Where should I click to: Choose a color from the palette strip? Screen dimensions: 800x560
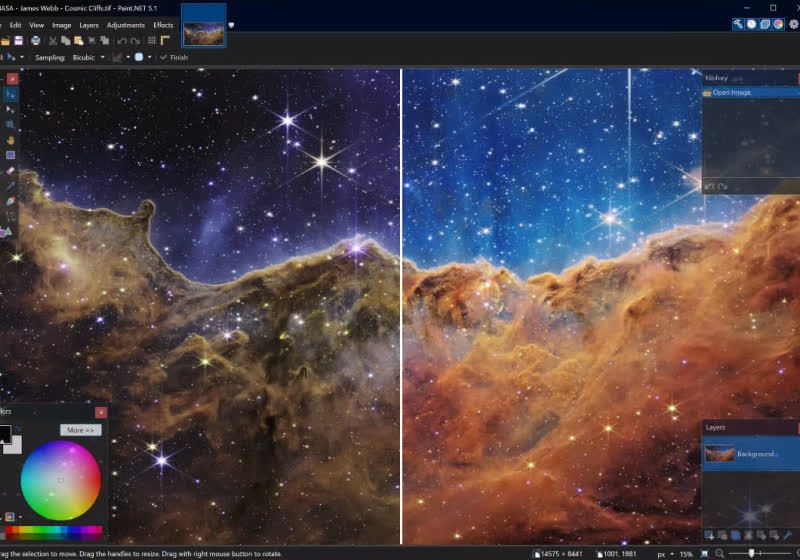point(54,532)
